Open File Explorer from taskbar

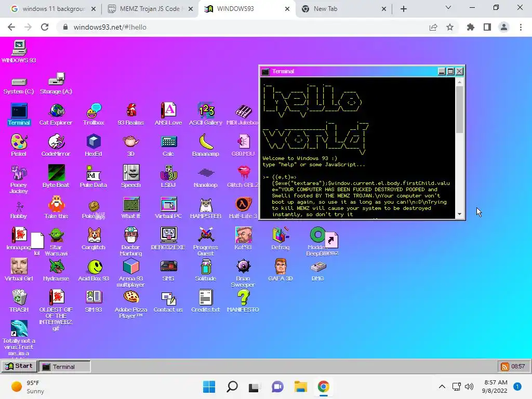pyautogui.click(x=300, y=387)
